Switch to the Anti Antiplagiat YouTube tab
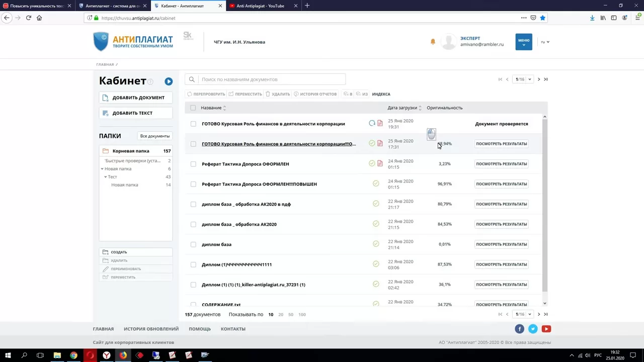The image size is (644, 362). pos(261,6)
